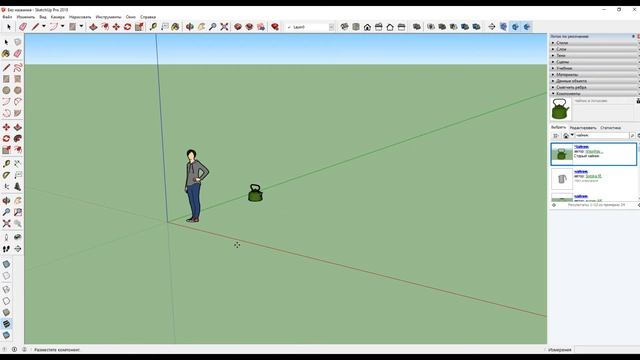The height and width of the screenshot is (360, 640).
Task: Open 3D Warehouse from top toolbar
Action: pos(238,27)
